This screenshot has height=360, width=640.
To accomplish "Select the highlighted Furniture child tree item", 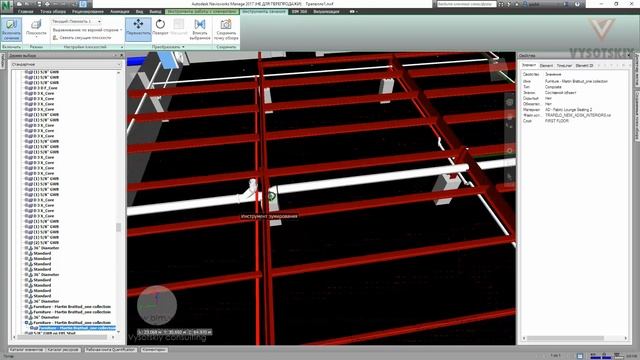I will 77,328.
